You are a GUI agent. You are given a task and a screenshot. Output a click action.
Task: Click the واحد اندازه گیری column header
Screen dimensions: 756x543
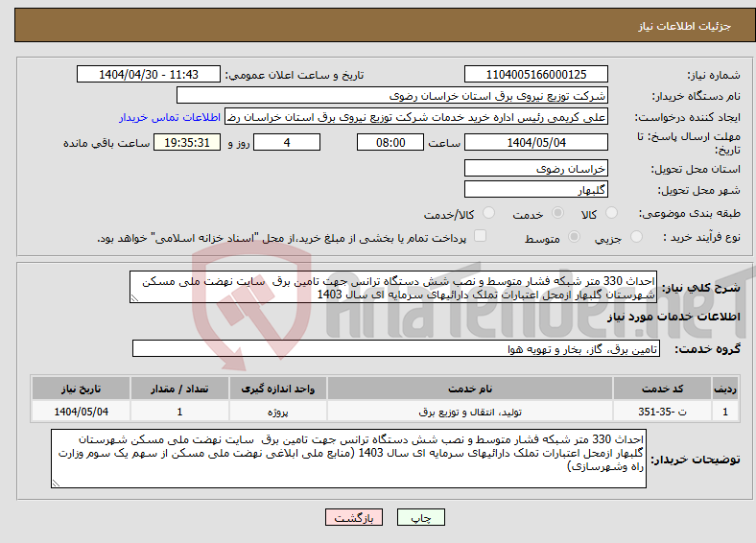tap(277, 389)
